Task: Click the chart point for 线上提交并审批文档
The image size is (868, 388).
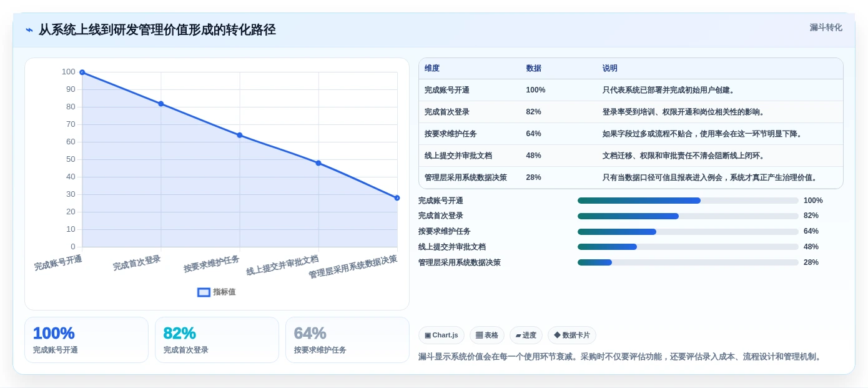Action: click(318, 163)
